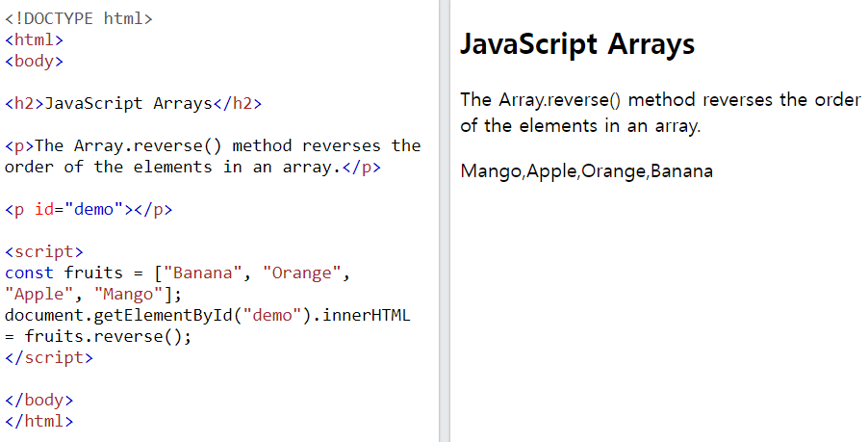Click result text 'of the elements in an array.'
Screen dimensions: 868x442
tap(580, 126)
